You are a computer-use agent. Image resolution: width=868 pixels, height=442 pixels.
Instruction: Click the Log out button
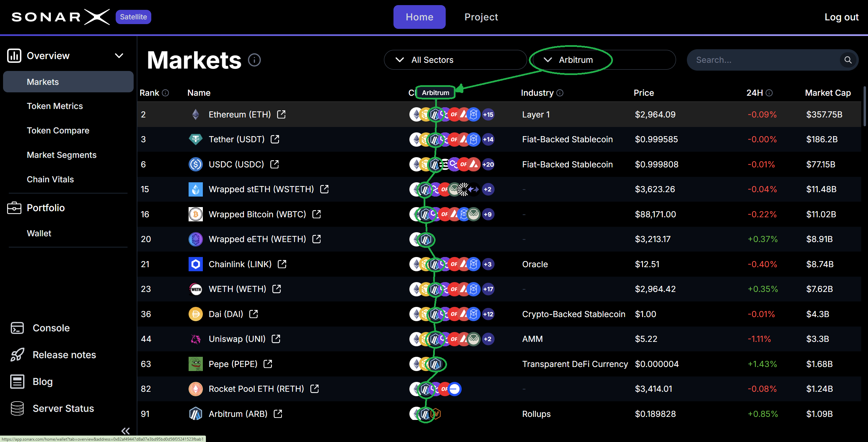842,17
